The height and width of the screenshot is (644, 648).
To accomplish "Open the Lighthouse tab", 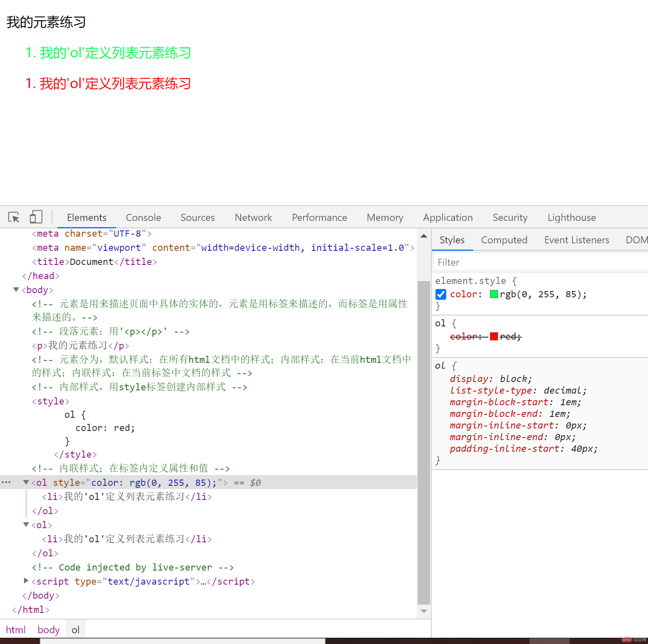I will [x=572, y=217].
